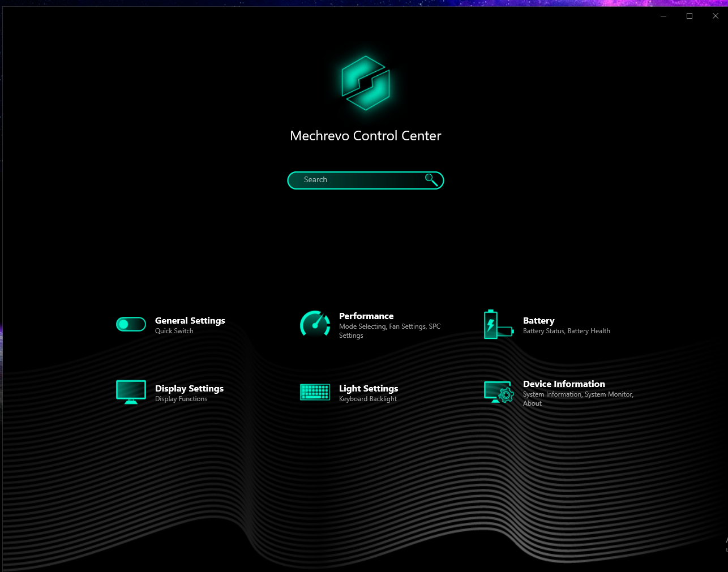Maximize the Control Center window
This screenshot has width=728, height=572.
690,16
